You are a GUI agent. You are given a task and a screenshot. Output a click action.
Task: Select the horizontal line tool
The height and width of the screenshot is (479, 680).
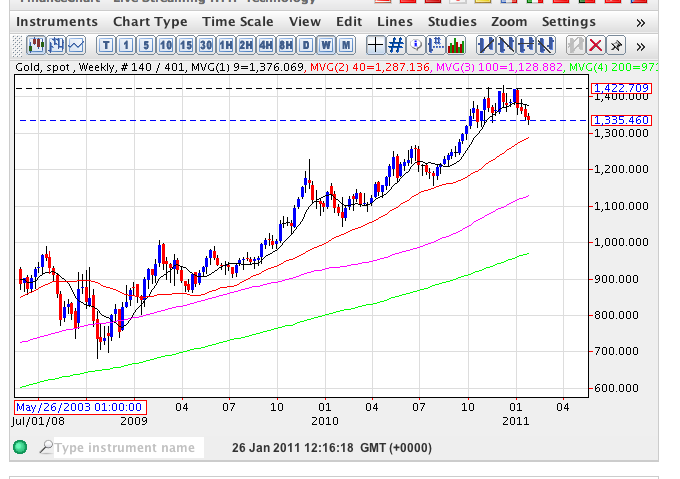pyautogui.click(x=526, y=45)
